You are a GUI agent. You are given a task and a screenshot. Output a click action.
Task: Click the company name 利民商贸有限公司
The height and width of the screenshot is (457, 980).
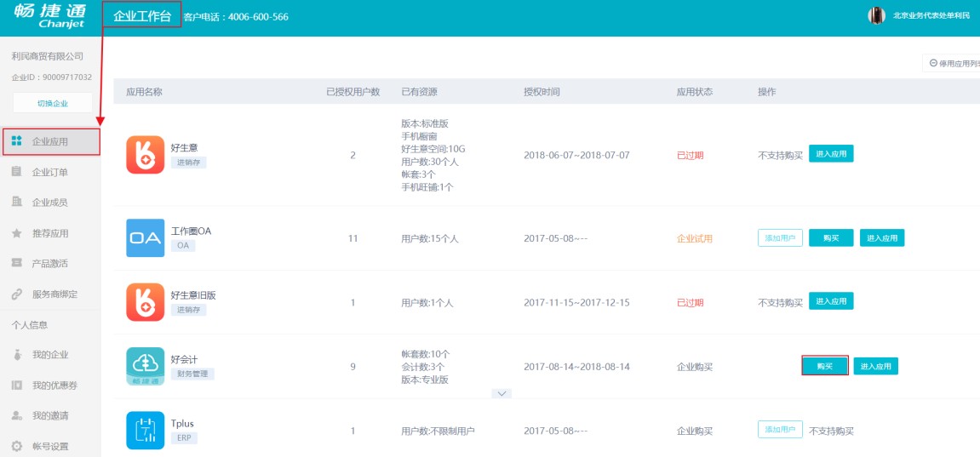tap(48, 56)
